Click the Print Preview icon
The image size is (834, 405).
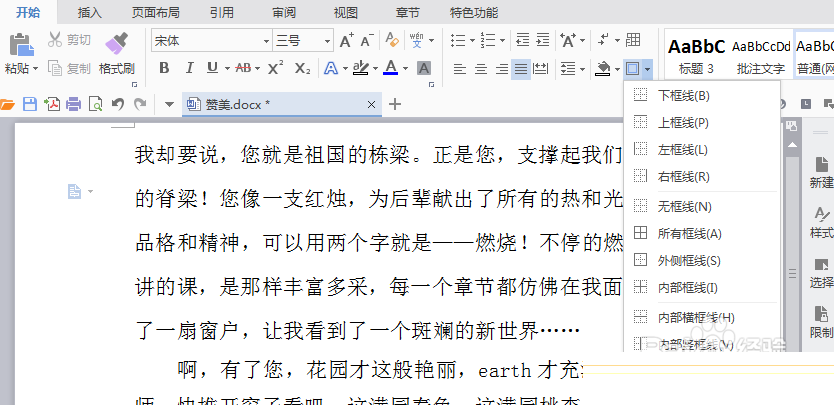[95, 104]
